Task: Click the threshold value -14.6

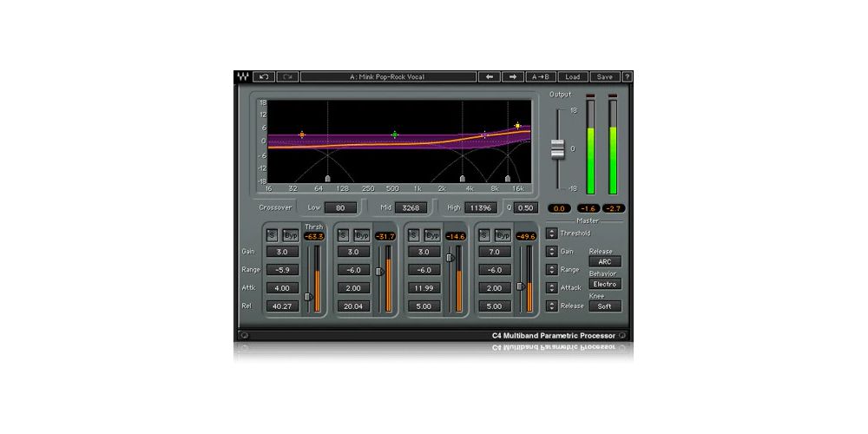Action: [x=456, y=236]
